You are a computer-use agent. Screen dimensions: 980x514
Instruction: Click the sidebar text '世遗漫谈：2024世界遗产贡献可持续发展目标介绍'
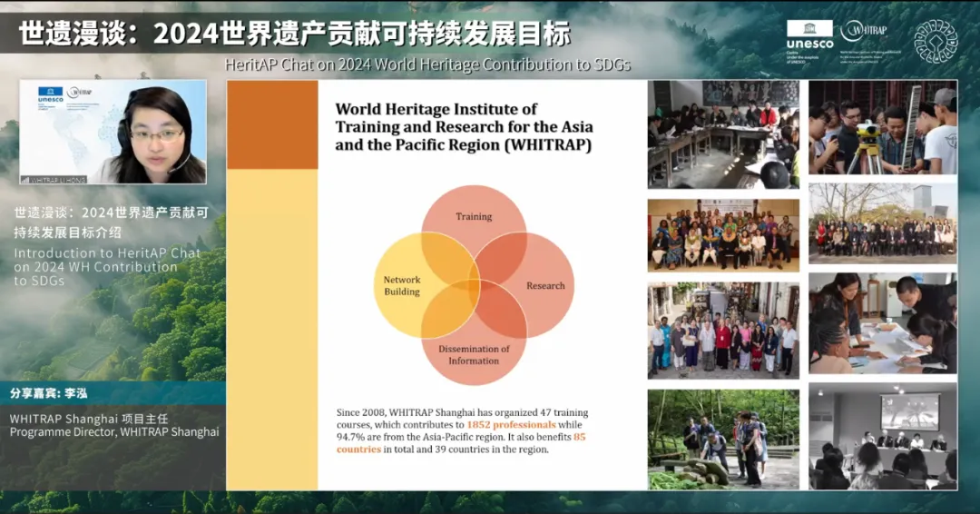pos(112,222)
